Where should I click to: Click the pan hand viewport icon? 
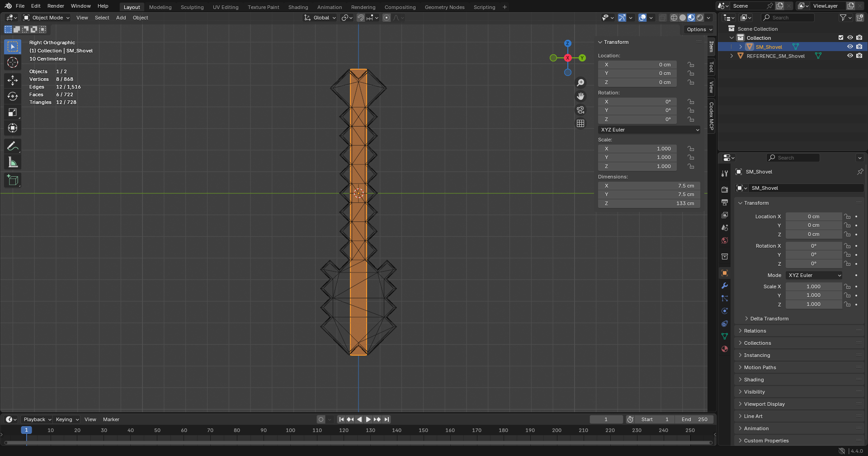tap(580, 96)
